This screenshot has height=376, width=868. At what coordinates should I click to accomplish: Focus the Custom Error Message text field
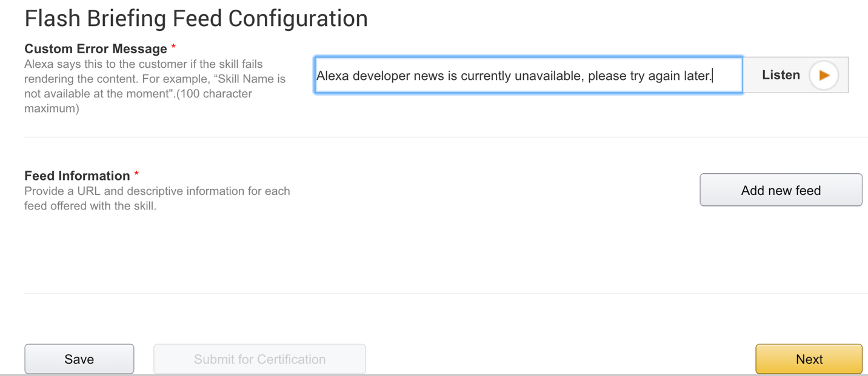tap(527, 75)
